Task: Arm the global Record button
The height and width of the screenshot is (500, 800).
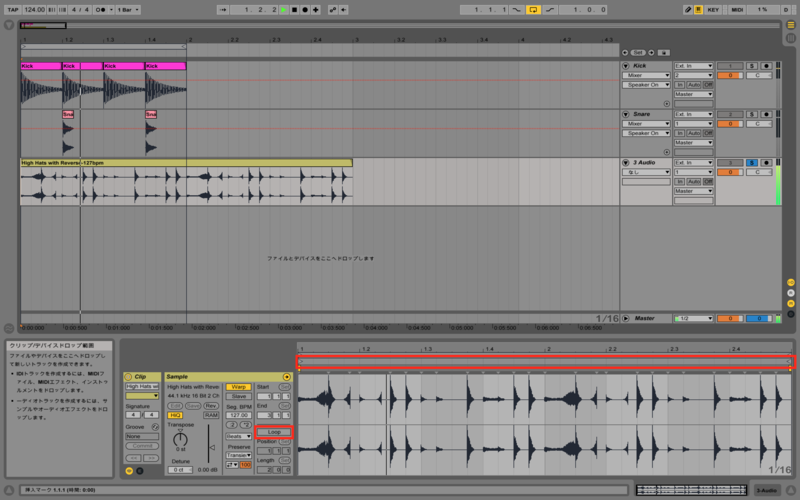Action: point(305,10)
